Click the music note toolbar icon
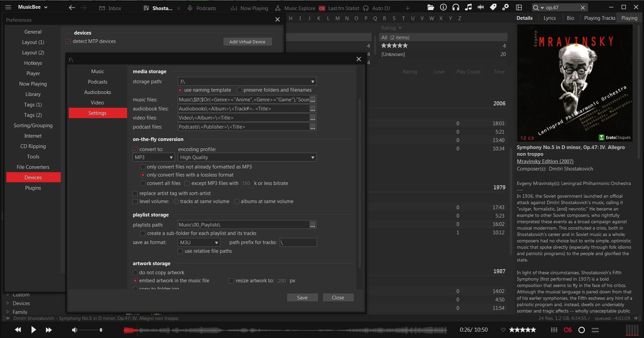This screenshot has width=644, height=338. coord(468,7)
